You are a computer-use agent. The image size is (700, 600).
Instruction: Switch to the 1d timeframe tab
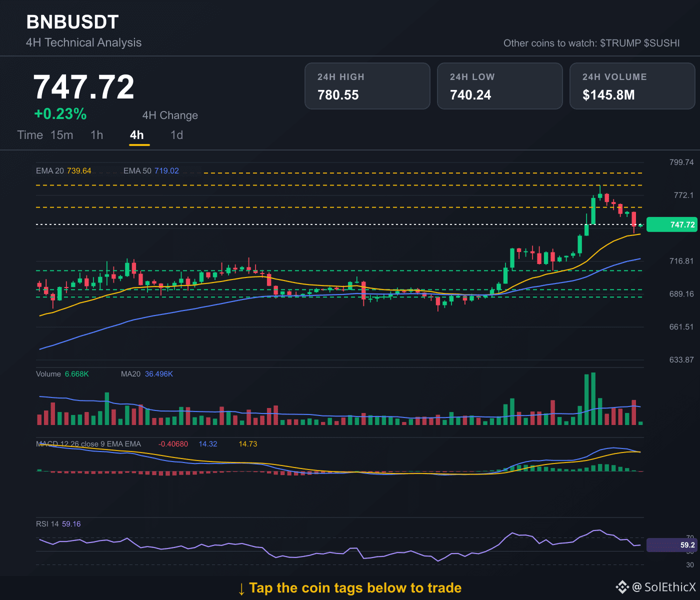pos(177,135)
